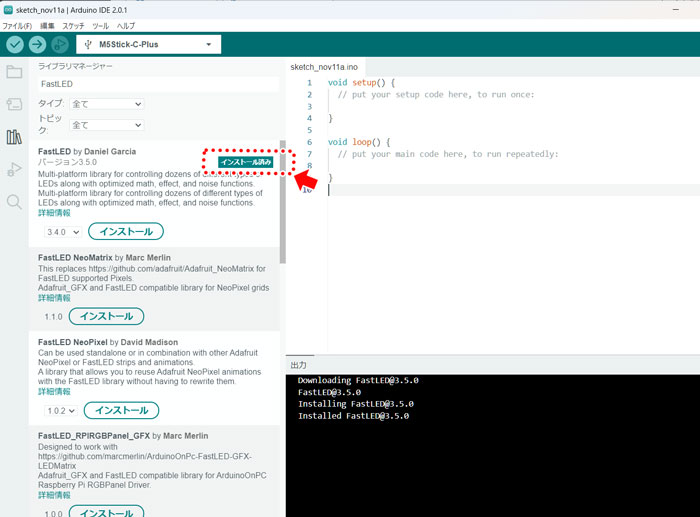
Task: Open 詳細情報 link under FastLED NeoMatrix
Action: coord(54,298)
